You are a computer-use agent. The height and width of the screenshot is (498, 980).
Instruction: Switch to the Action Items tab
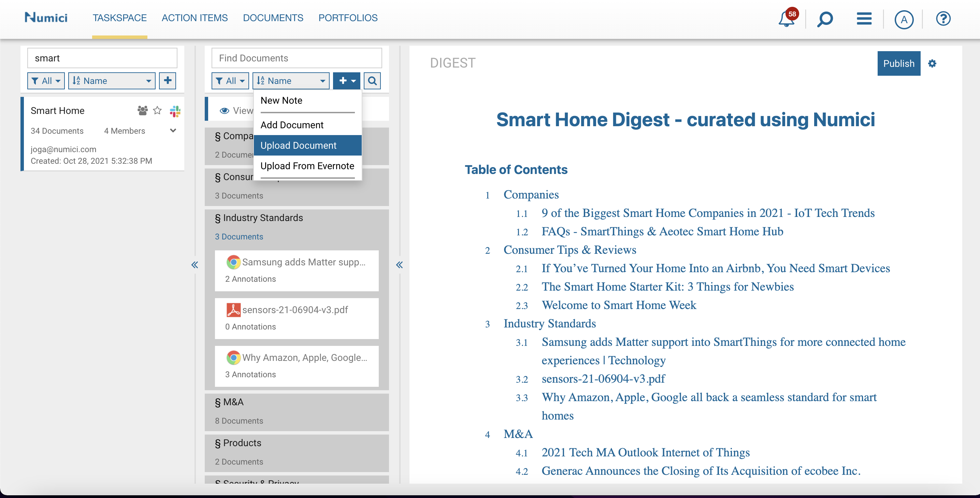[195, 18]
